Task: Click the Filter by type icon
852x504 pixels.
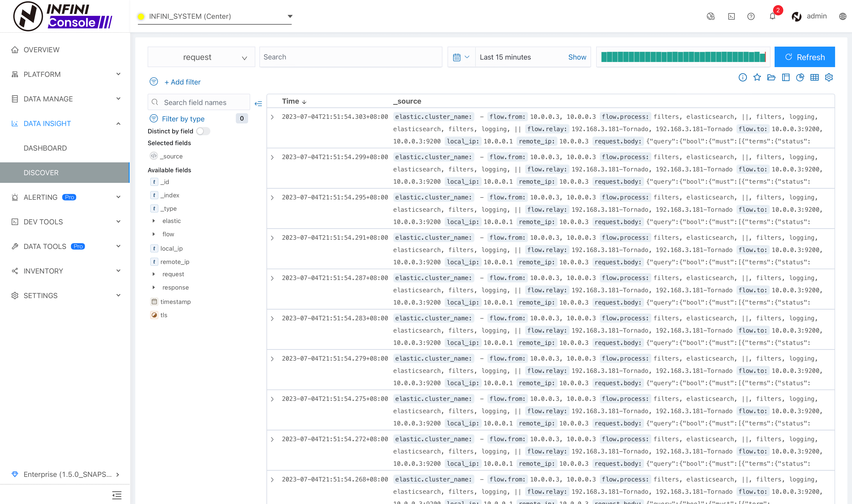Action: (x=154, y=119)
